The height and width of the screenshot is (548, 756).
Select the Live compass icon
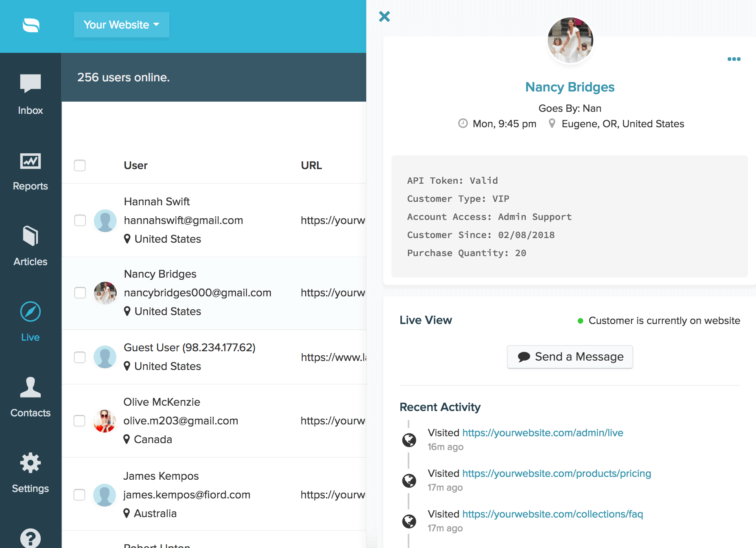tap(31, 312)
